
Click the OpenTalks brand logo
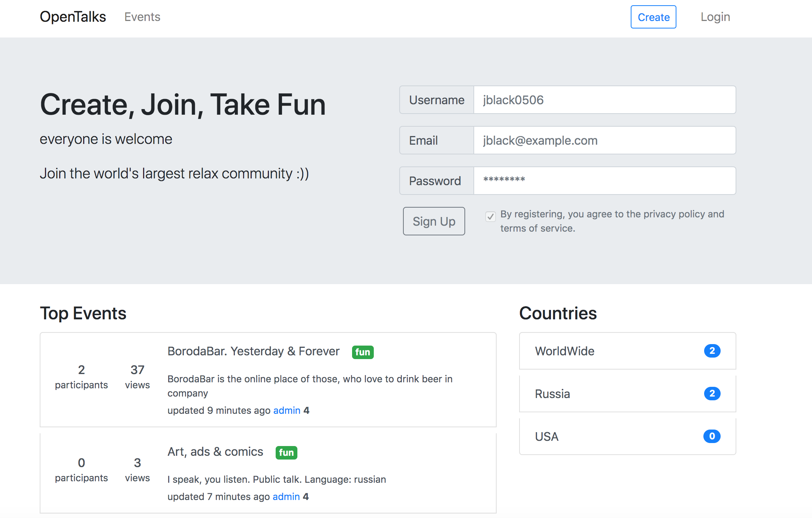(x=73, y=17)
